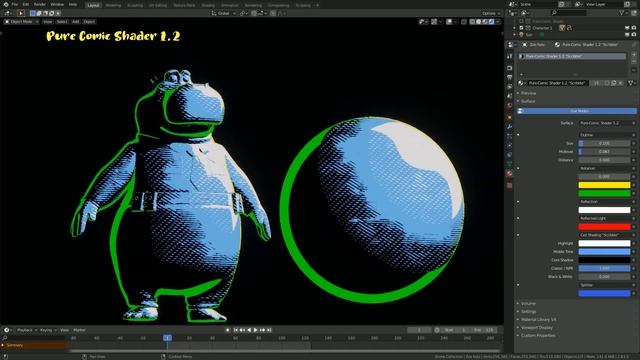The width and height of the screenshot is (640, 360).
Task: Click the snapping magnet icon
Action: pyautogui.click(x=254, y=13)
